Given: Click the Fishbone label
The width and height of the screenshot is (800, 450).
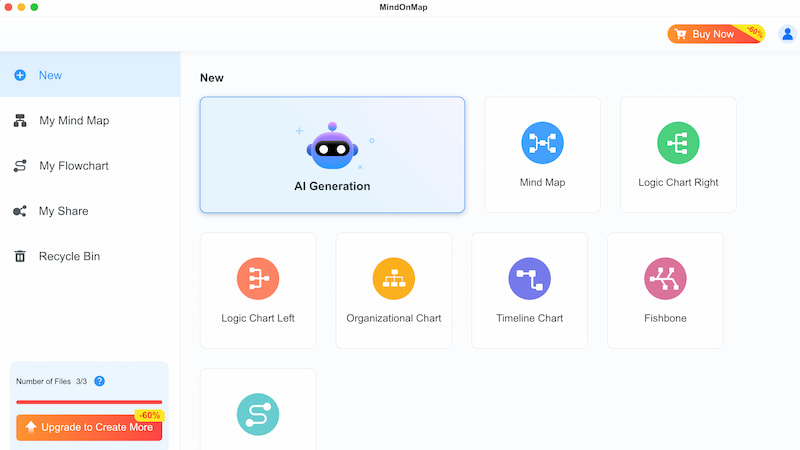Looking at the screenshot, I should click(x=665, y=318).
